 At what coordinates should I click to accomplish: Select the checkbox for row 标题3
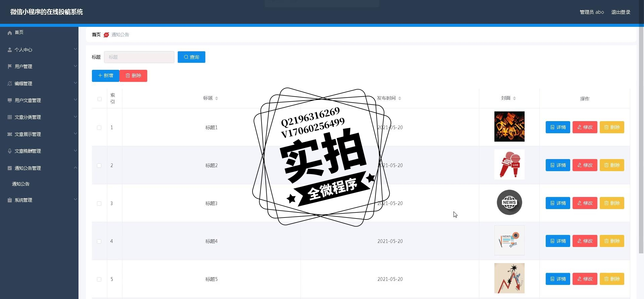click(x=99, y=204)
